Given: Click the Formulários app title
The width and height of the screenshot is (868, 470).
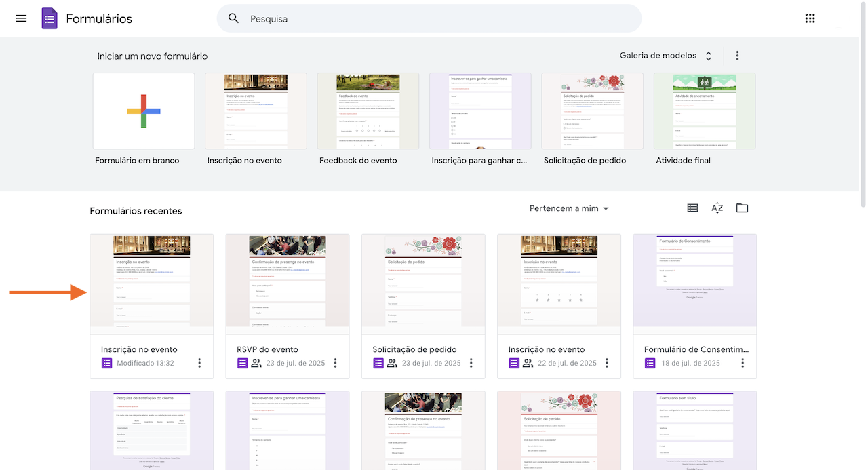Looking at the screenshot, I should pos(99,19).
